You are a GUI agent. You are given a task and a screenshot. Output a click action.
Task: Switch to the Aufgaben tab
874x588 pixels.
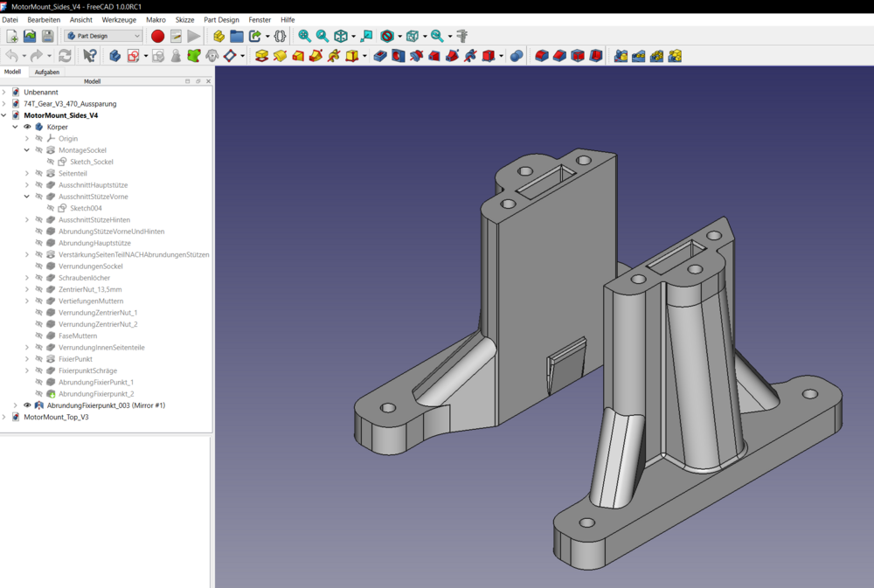tap(47, 73)
